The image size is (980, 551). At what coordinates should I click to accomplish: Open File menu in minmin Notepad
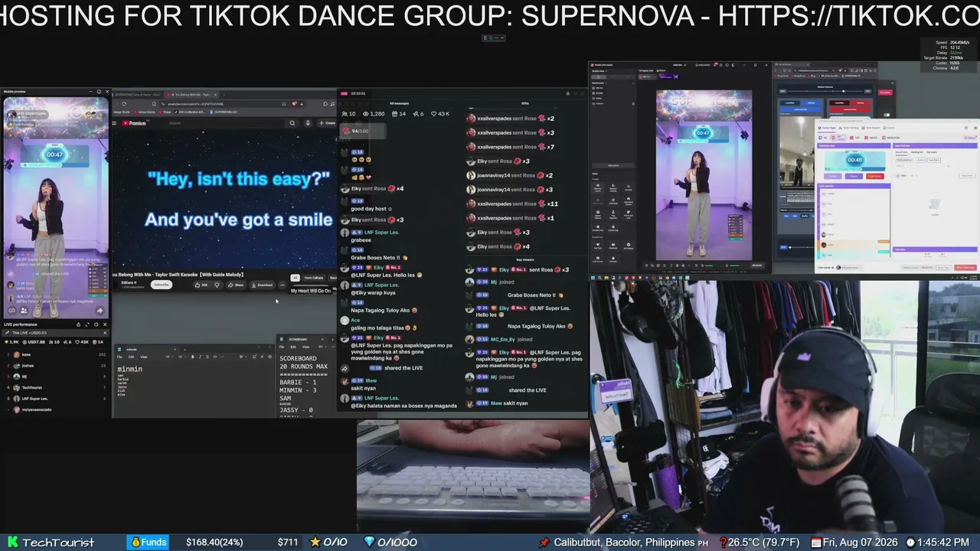click(119, 357)
